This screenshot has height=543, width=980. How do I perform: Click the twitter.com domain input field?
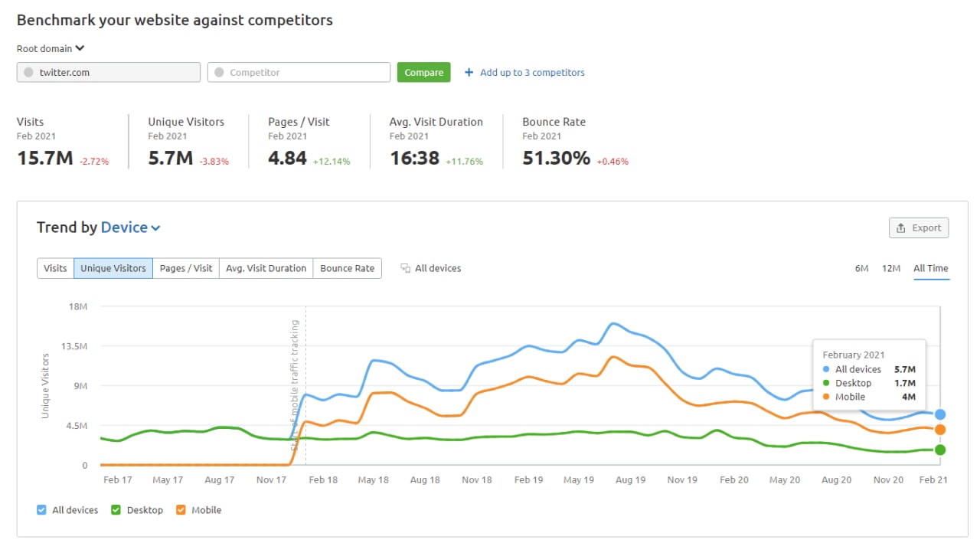[x=109, y=73]
